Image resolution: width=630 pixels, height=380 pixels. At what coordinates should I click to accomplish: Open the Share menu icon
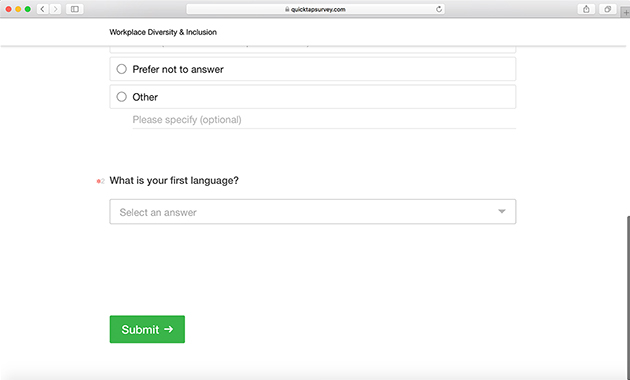point(586,9)
